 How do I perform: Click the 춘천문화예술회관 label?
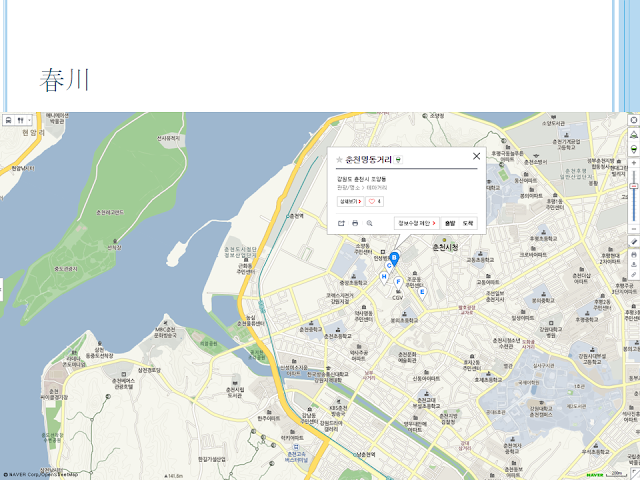[407, 358]
